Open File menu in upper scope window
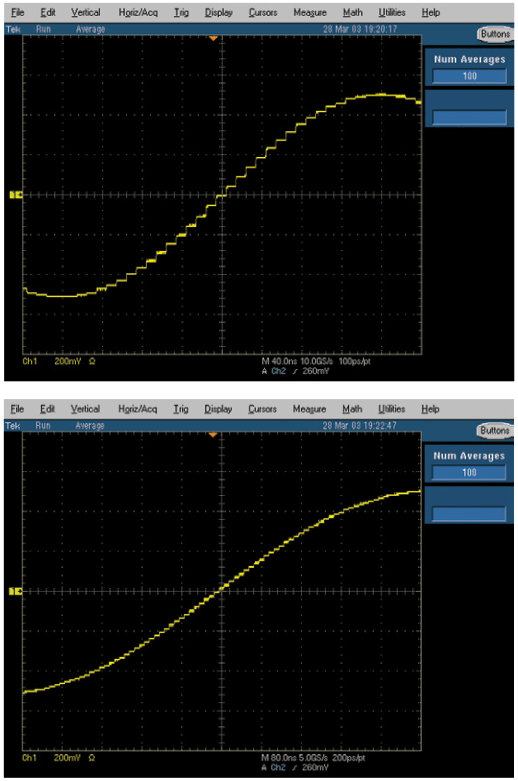The height and width of the screenshot is (781, 518). tap(17, 12)
